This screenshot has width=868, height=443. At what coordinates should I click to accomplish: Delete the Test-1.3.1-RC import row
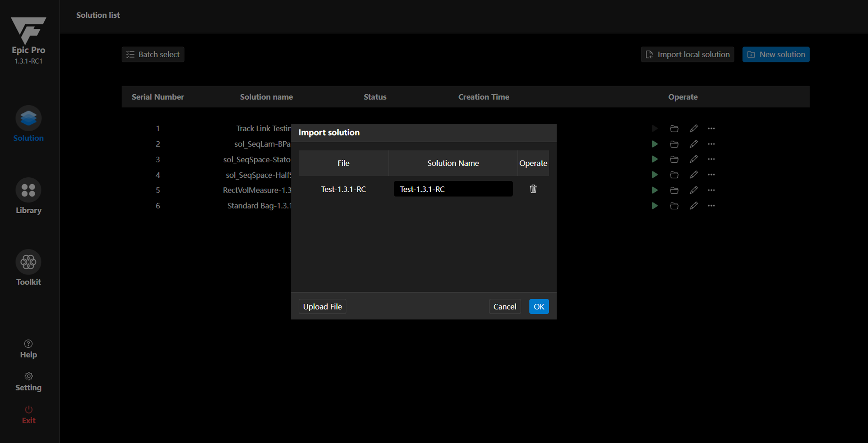click(533, 189)
